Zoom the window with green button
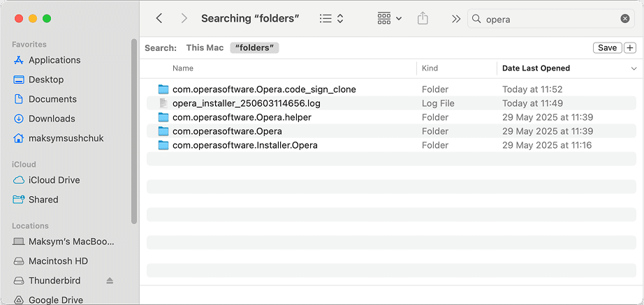The height and width of the screenshot is (305, 644). (x=47, y=18)
